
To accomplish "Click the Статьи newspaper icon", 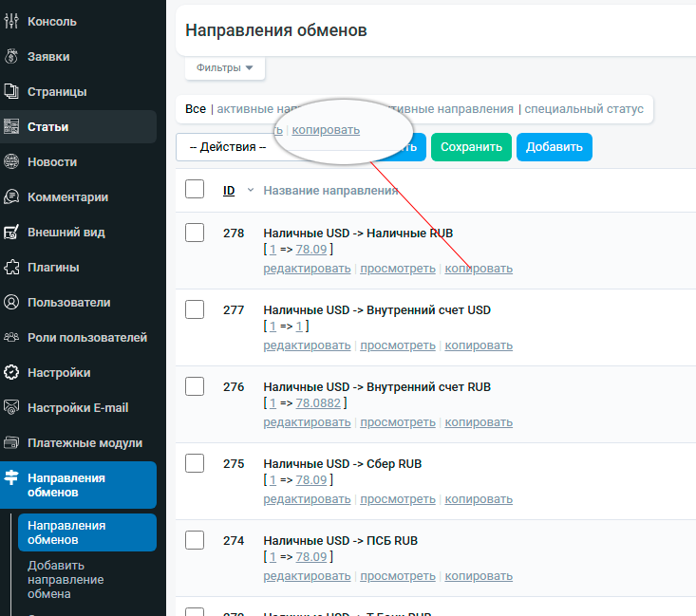I will point(11,126).
